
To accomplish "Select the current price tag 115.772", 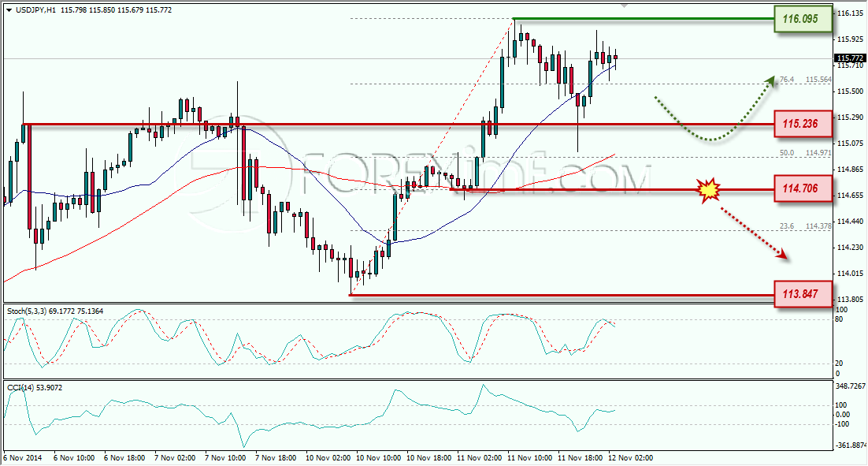I will pyautogui.click(x=850, y=58).
